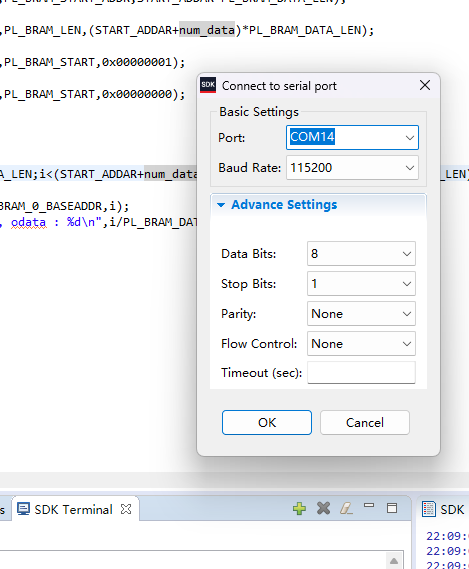Open the Parity dropdown
The width and height of the screenshot is (469, 569).
361,314
